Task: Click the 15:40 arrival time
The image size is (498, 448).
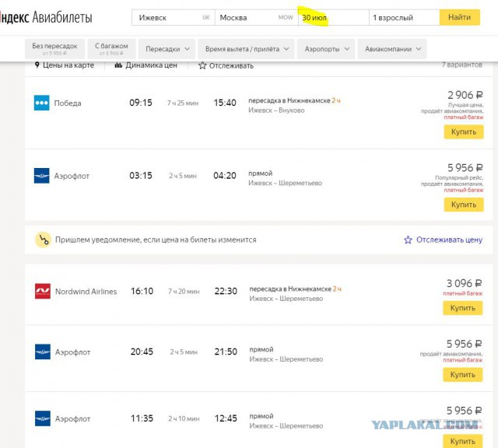Action: tap(225, 103)
